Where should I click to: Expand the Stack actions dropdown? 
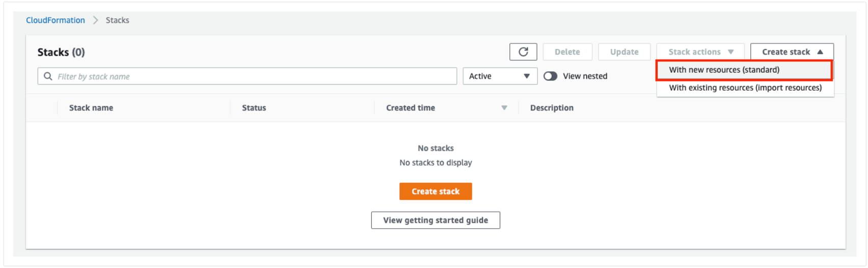click(x=700, y=52)
